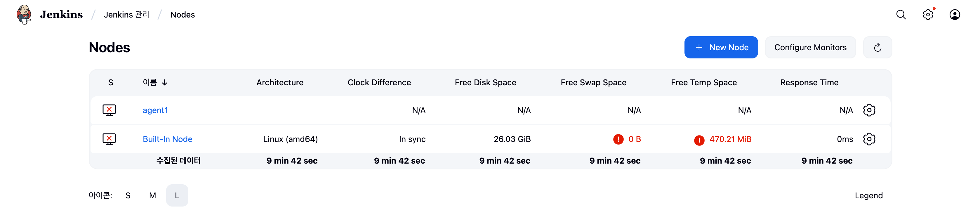980x215 pixels.
Task: Sort by the Free Disk Space column
Action: [485, 83]
